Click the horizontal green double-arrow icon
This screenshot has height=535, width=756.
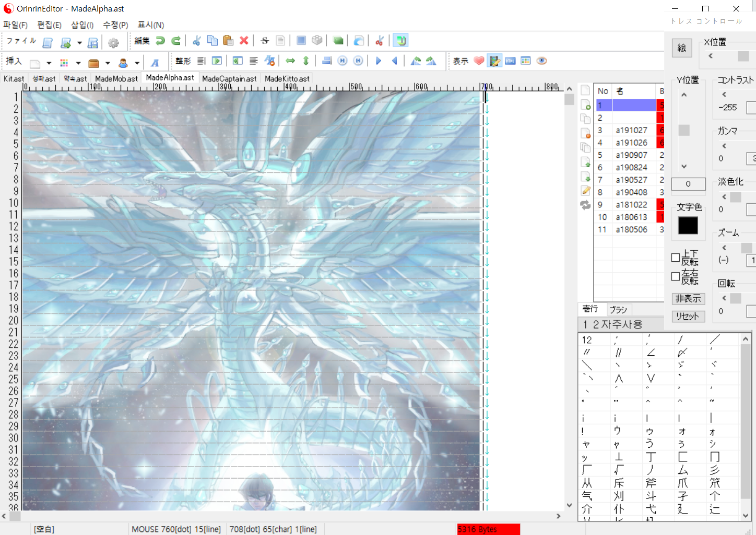[290, 61]
